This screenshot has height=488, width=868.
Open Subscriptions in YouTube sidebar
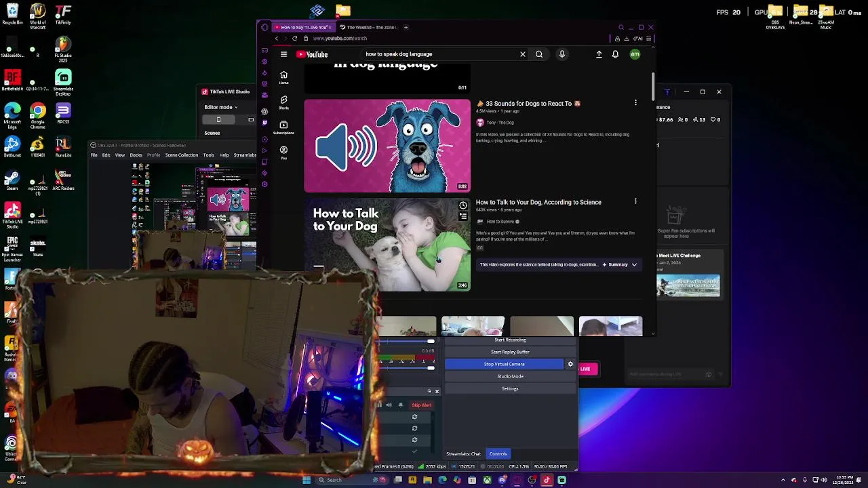click(x=283, y=127)
